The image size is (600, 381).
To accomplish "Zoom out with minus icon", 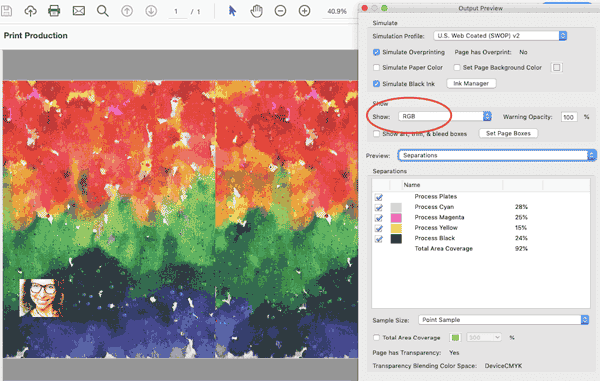I will (280, 11).
